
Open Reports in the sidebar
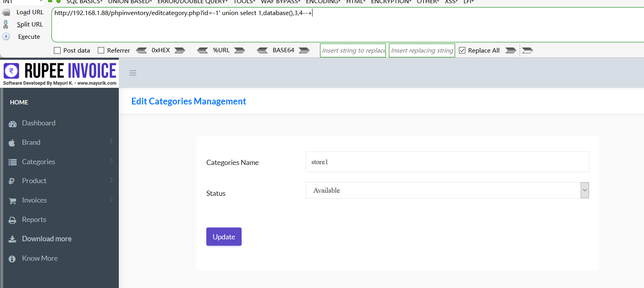tap(34, 220)
